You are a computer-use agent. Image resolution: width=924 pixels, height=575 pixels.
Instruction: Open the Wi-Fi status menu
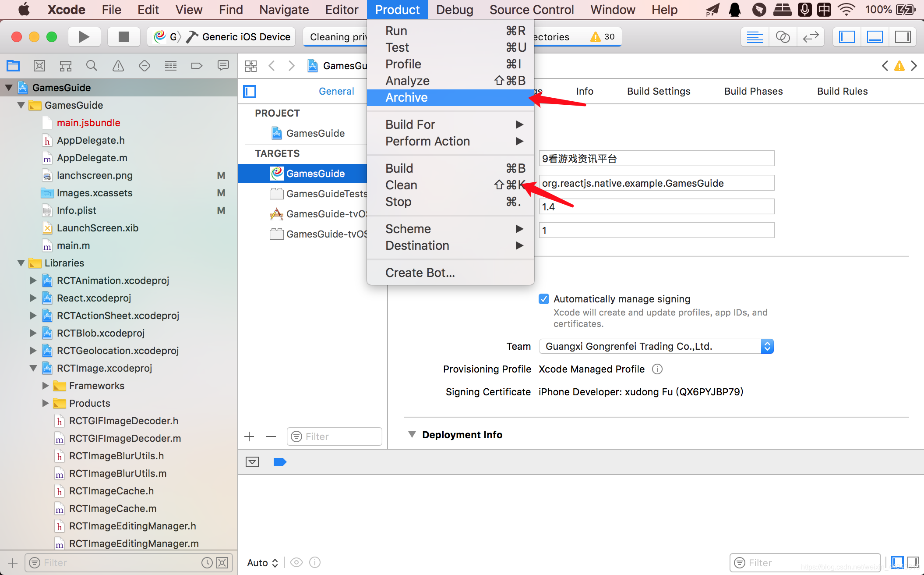coord(846,10)
